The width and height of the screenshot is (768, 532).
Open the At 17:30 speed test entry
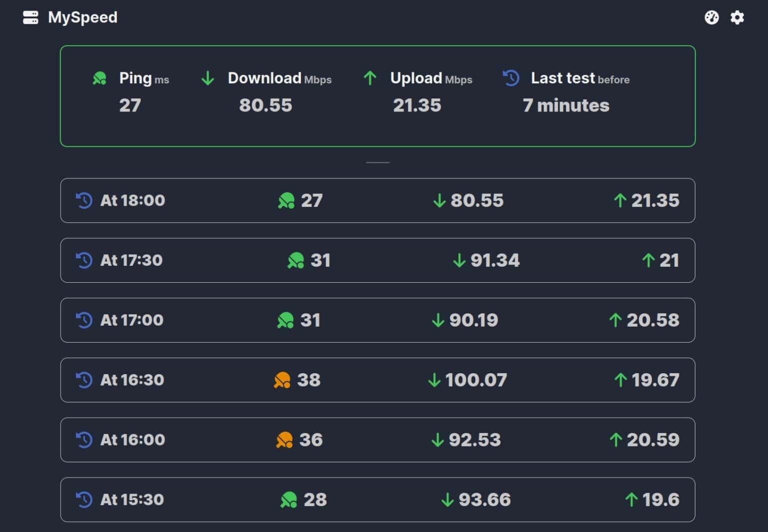click(378, 260)
